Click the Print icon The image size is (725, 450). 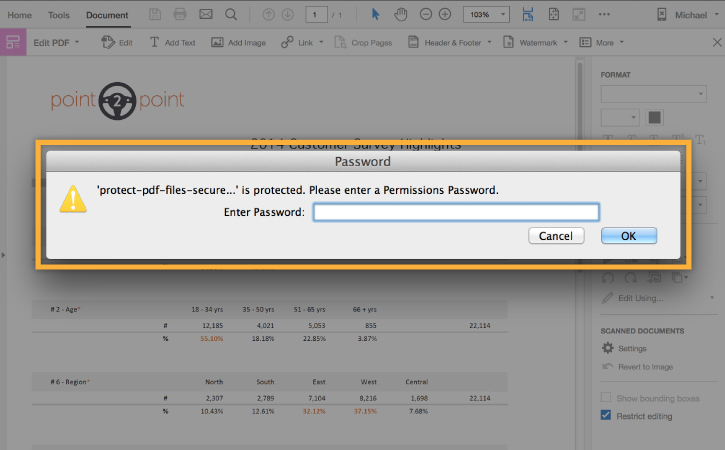click(x=180, y=14)
